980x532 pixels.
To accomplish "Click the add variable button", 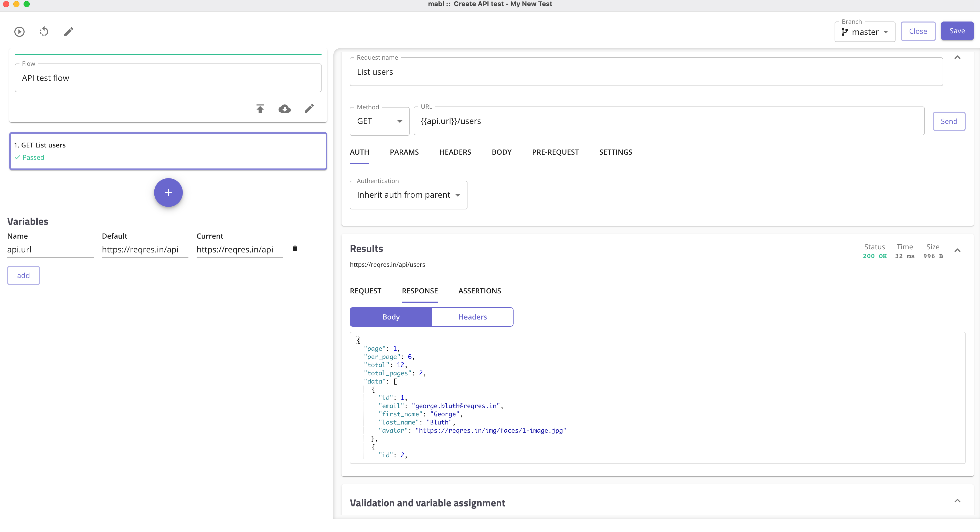I will (x=23, y=275).
